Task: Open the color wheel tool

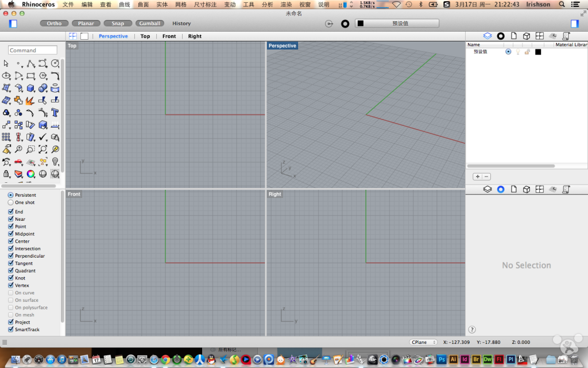Action: 30,174
